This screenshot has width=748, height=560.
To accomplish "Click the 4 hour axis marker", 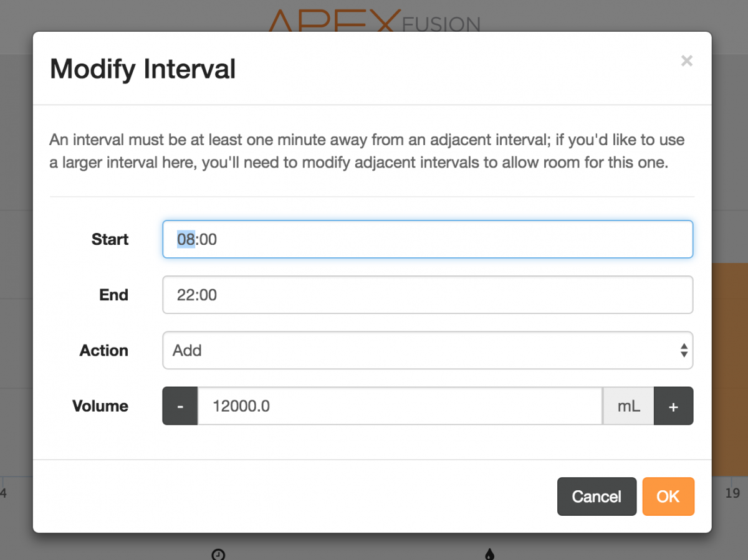I will (3, 493).
